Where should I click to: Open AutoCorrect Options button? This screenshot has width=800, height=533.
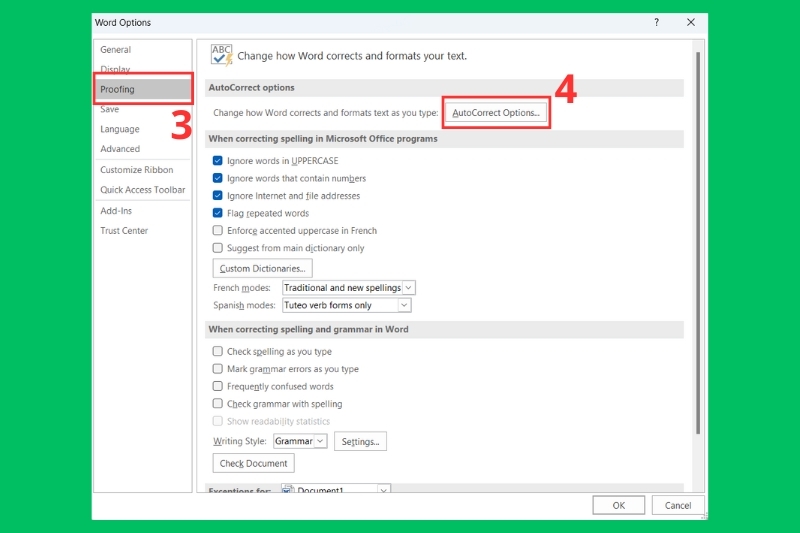tap(495, 113)
